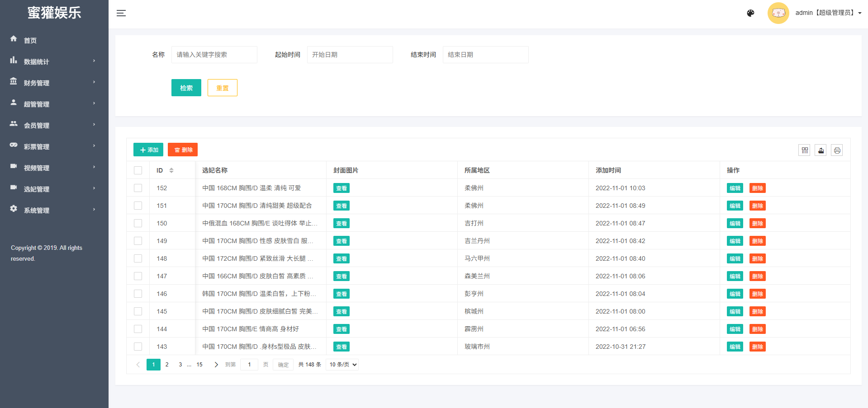
Task: Expand the 财务管理 menu chevron
Action: [94, 82]
